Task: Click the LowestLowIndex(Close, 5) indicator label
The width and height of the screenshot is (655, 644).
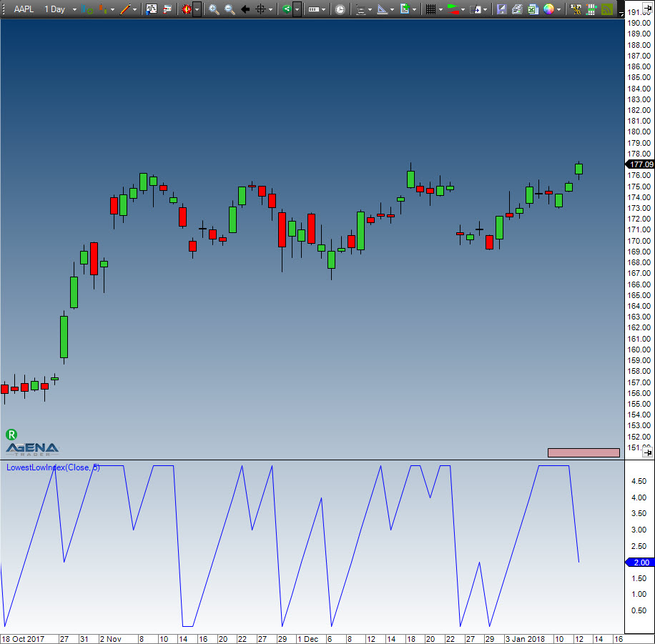Action: pyautogui.click(x=53, y=467)
